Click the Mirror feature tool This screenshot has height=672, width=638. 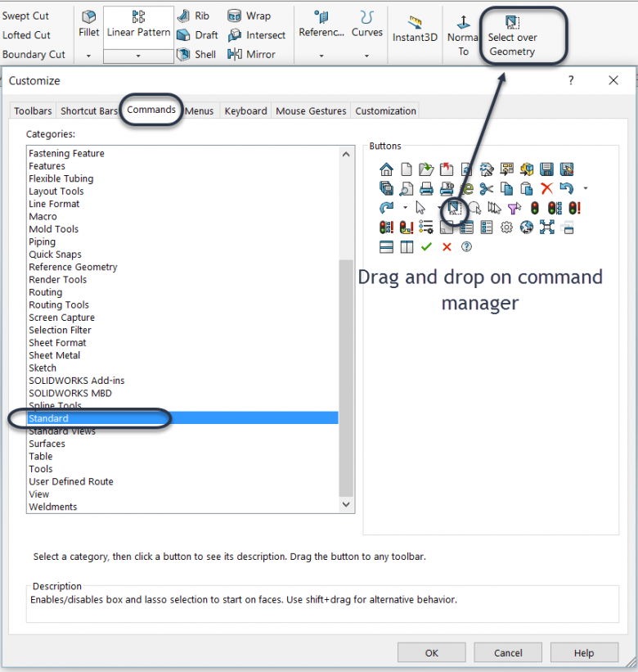pyautogui.click(x=251, y=54)
